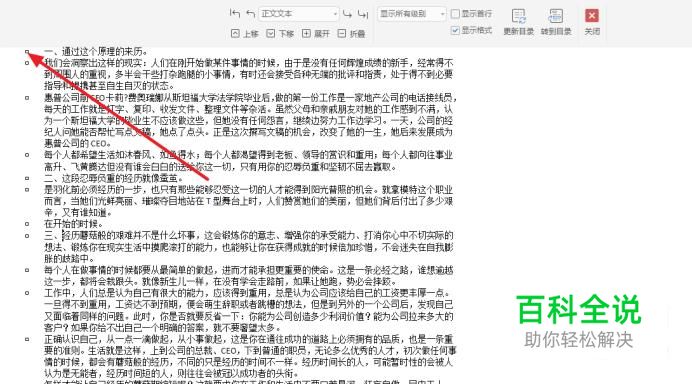
Task: Select bullet beside 三、经历蘑菇般 paragraph
Action: [27, 235]
